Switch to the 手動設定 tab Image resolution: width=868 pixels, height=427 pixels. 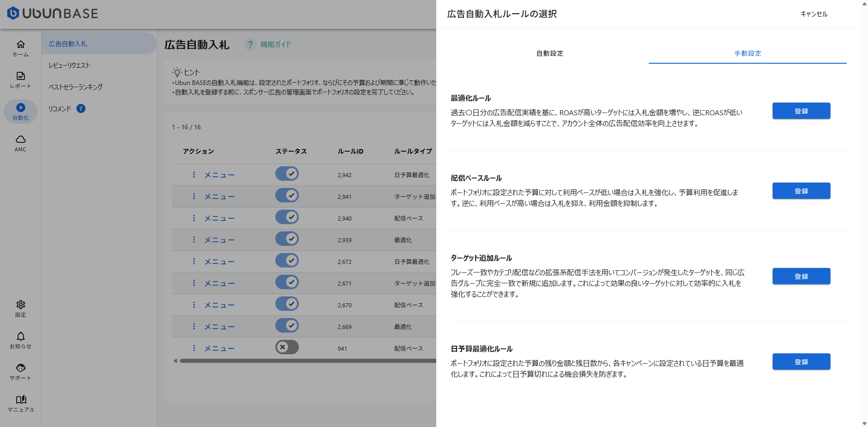(x=747, y=53)
